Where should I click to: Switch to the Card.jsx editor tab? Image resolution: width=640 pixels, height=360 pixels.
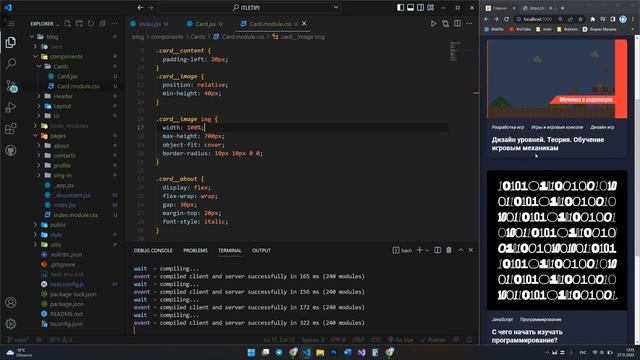205,24
